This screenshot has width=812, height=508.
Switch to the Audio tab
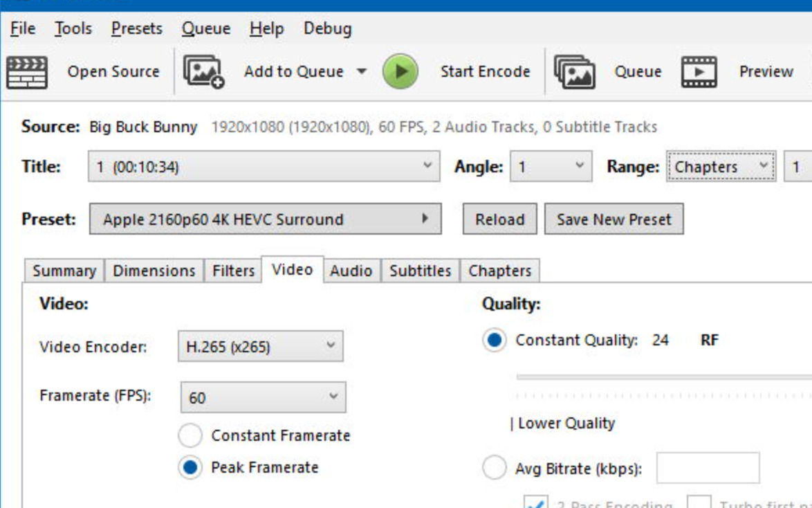(351, 271)
